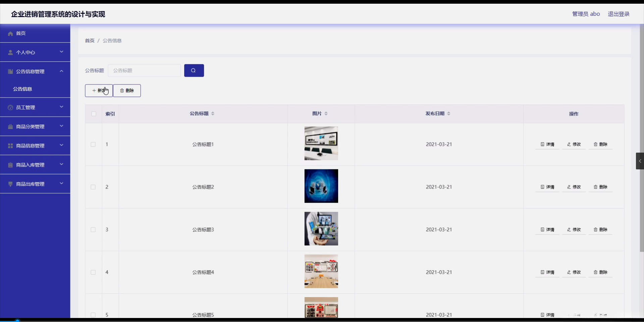Click the 员工管理 sidebar icon

[x=10, y=107]
